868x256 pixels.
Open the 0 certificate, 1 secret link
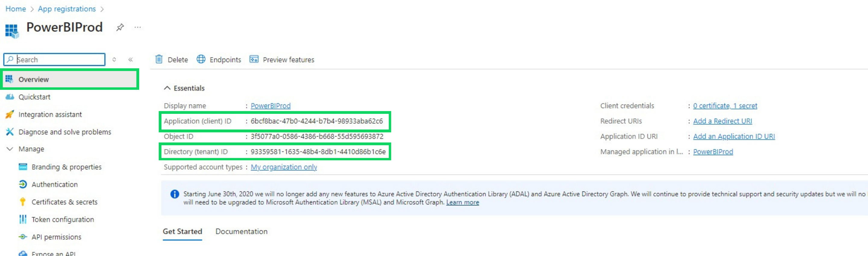coord(725,106)
